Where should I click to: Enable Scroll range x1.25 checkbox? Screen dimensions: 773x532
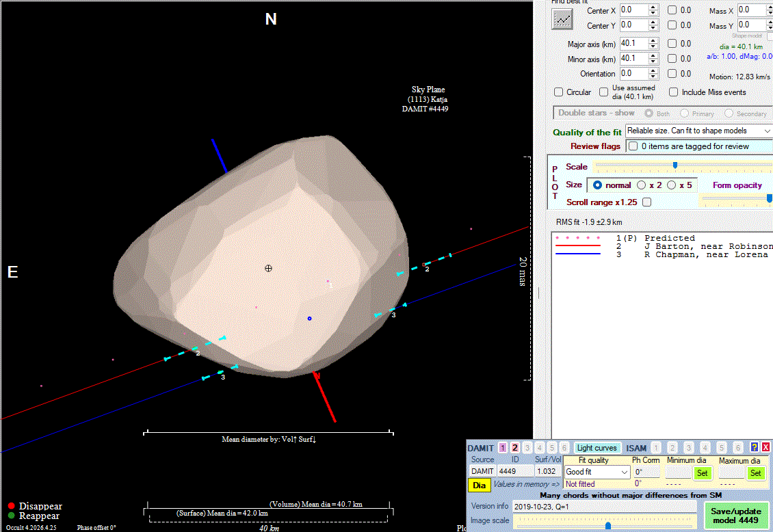647,202
